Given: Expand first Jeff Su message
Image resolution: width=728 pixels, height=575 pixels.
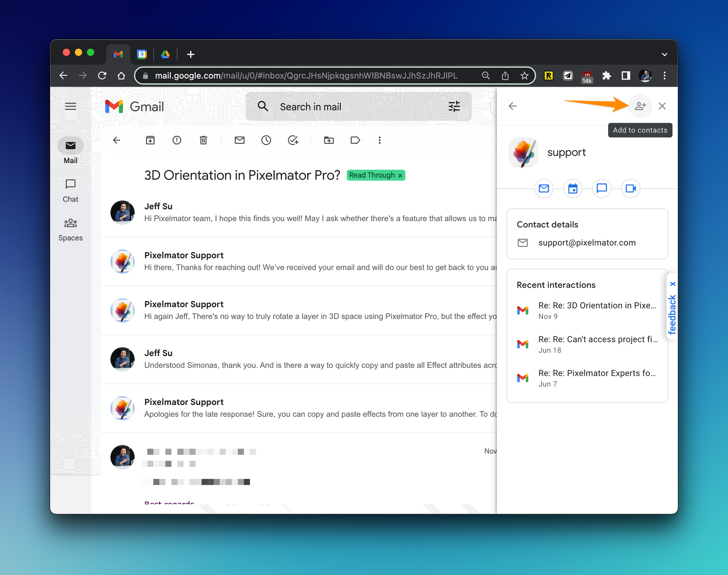Looking at the screenshot, I should 298,212.
